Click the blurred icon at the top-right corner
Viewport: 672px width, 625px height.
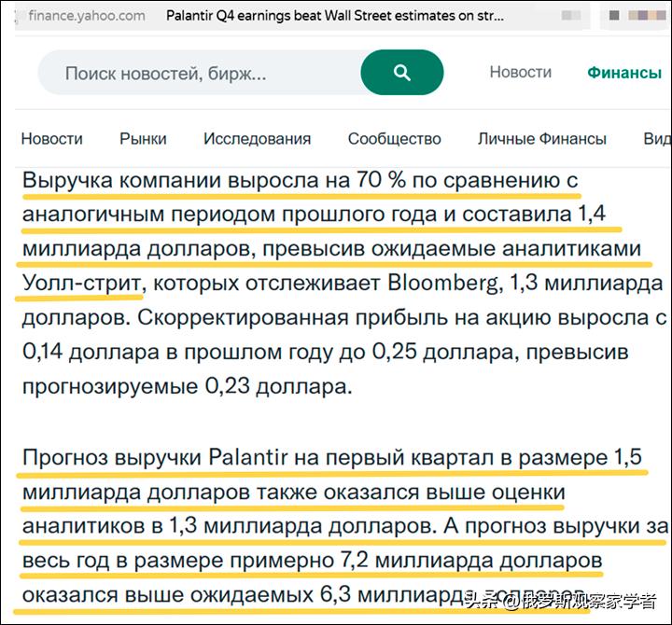pyautogui.click(x=635, y=17)
